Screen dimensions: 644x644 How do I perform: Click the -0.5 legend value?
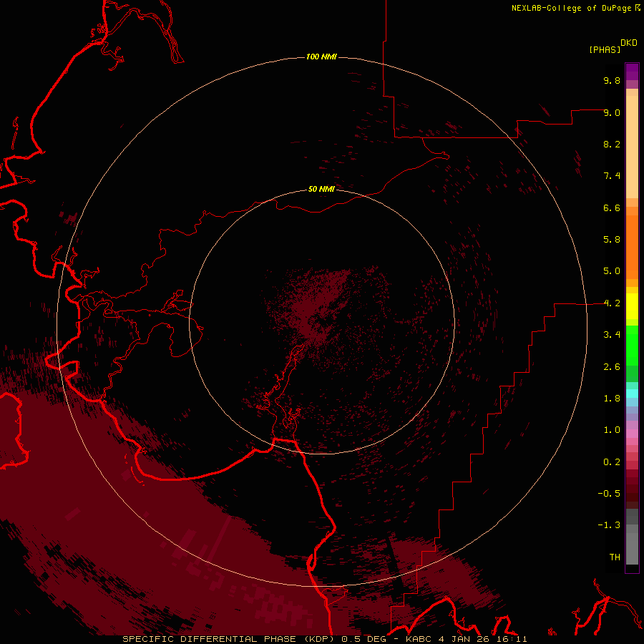click(609, 494)
